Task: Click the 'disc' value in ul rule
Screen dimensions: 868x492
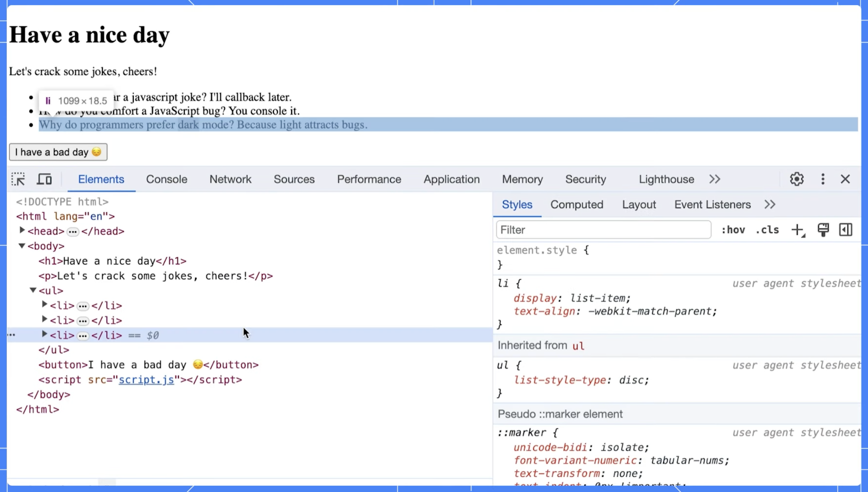Action: [x=631, y=380]
